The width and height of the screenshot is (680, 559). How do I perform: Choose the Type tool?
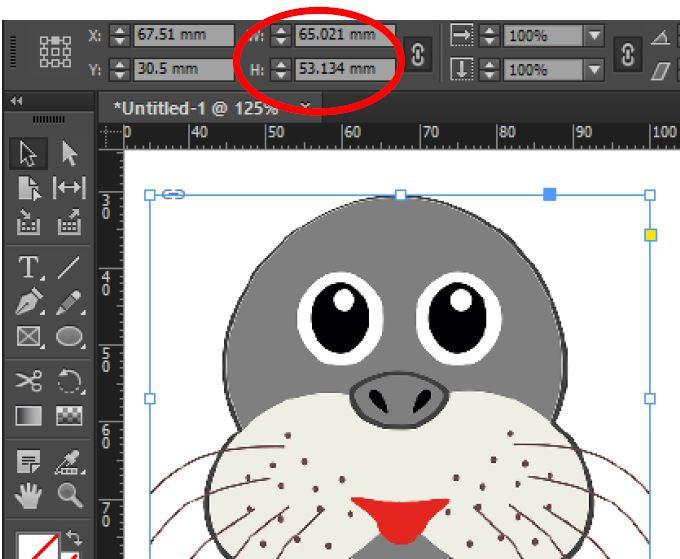tap(29, 267)
